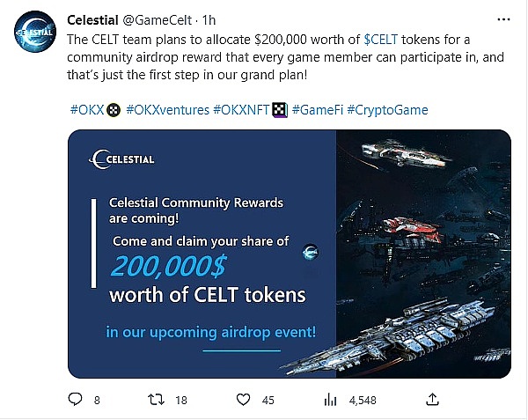Click the OKX emoji icon after #OKX
This screenshot has height=420, width=528.
click(113, 109)
